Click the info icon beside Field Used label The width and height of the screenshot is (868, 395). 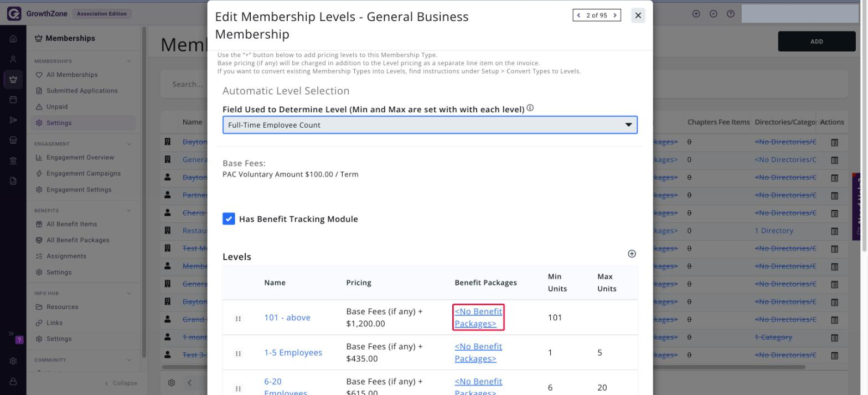click(530, 108)
